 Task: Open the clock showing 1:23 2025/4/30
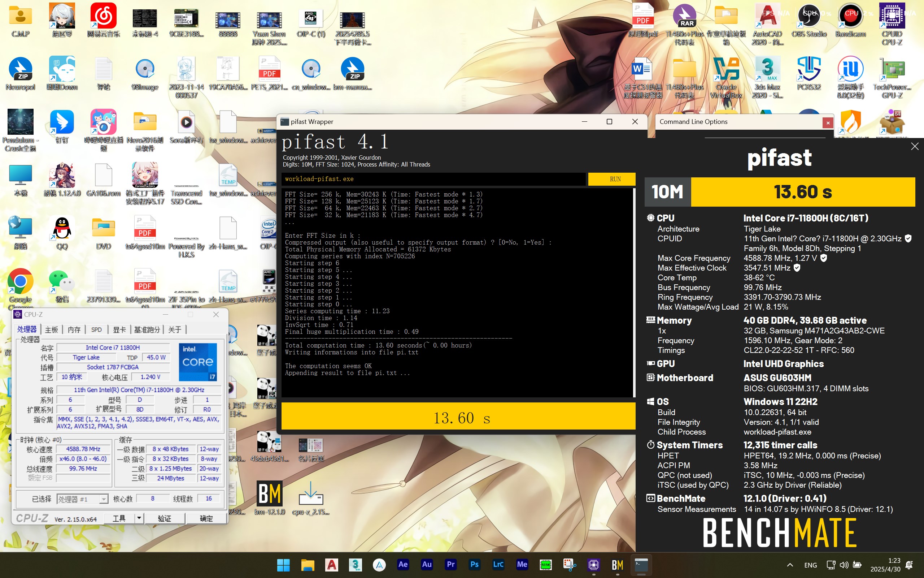point(885,565)
